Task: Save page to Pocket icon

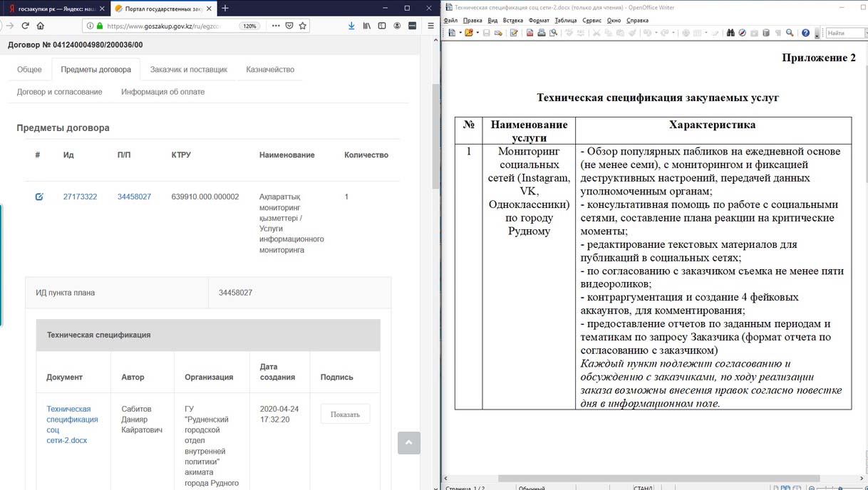Action: [x=289, y=26]
